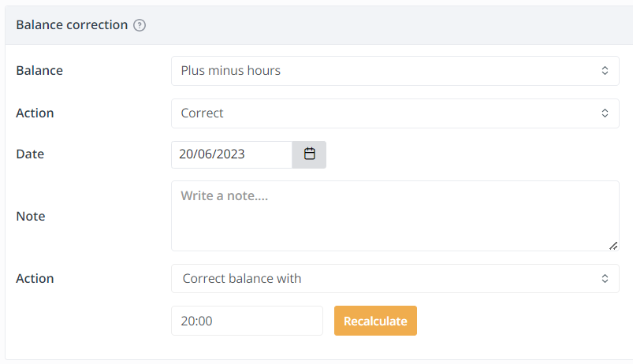This screenshot has height=364, width=633.
Task: Focus the Date field showing 20/06/2023
Action: [x=231, y=154]
